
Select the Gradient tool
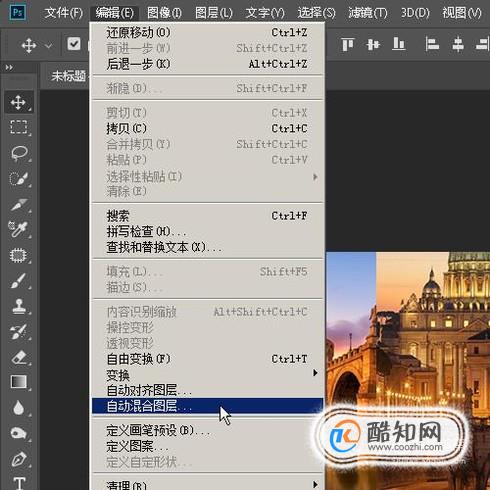click(x=18, y=382)
